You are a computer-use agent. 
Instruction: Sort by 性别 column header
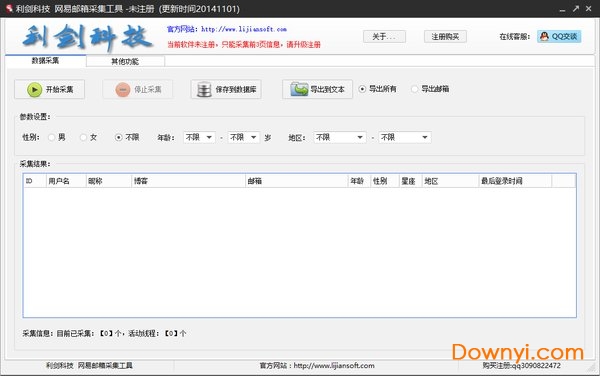384,181
